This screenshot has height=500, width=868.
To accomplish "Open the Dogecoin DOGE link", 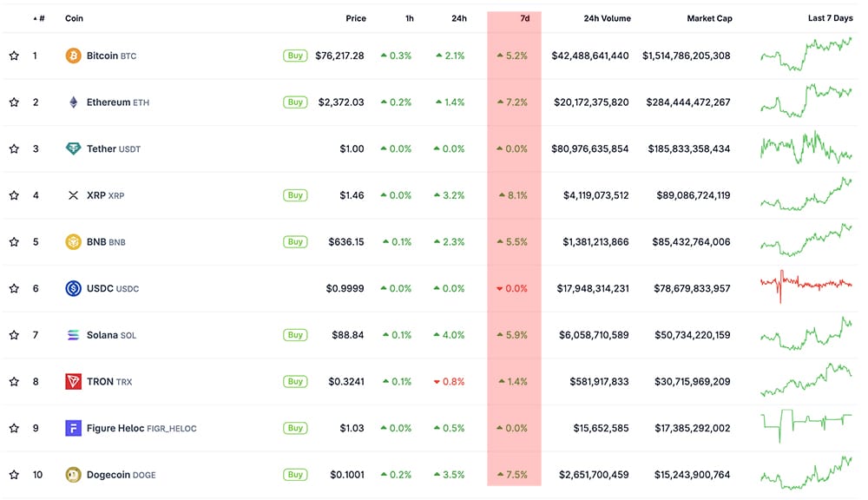I will coord(122,474).
